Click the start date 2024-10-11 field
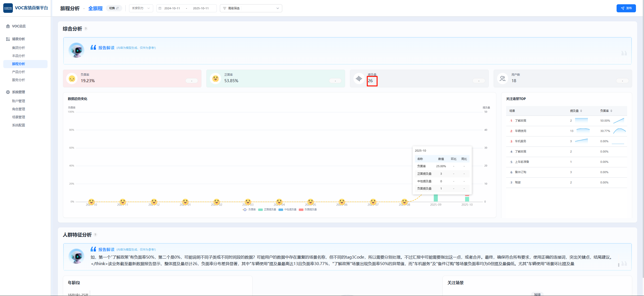This screenshot has height=296, width=644. pos(172,8)
